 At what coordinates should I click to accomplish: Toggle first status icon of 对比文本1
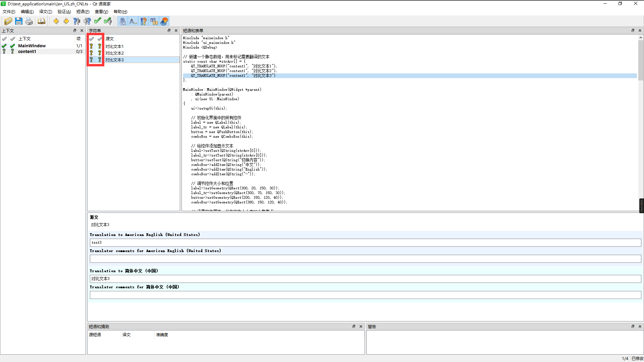coord(91,46)
